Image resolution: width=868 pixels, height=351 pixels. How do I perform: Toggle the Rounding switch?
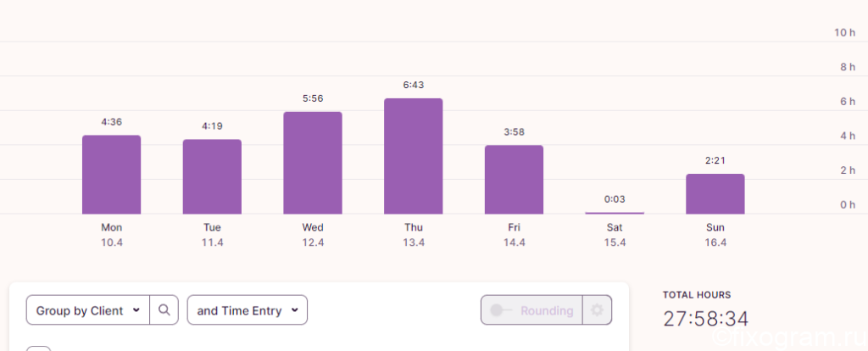click(503, 310)
